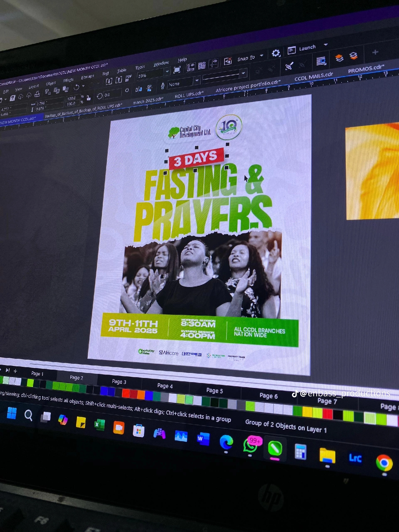Open the Options gear icon
The height and width of the screenshot is (532, 399).
(276, 53)
